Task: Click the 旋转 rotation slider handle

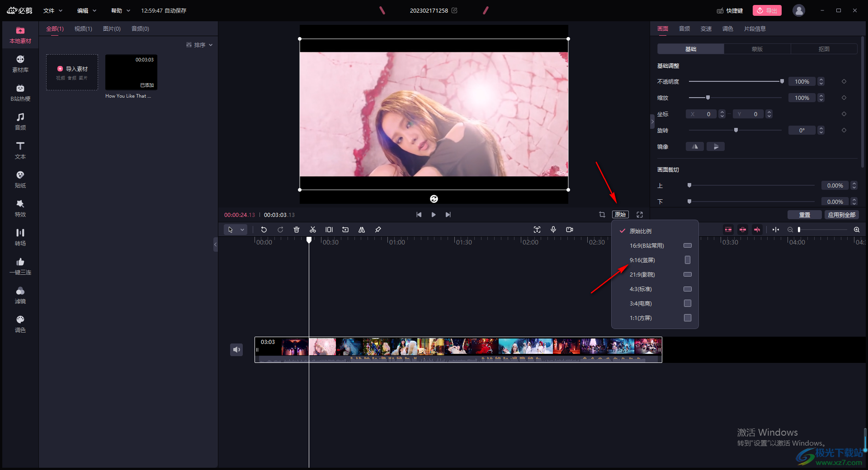Action: (x=736, y=130)
